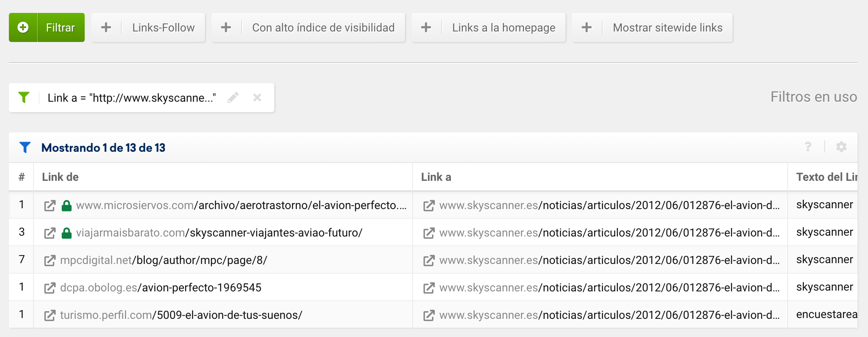Add the Links-Follow quick filter

148,27
